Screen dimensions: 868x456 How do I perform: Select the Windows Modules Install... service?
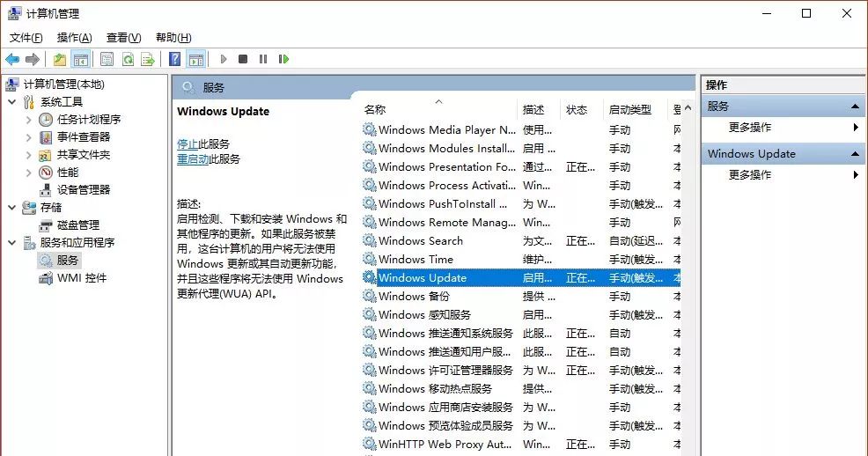[521, 148]
